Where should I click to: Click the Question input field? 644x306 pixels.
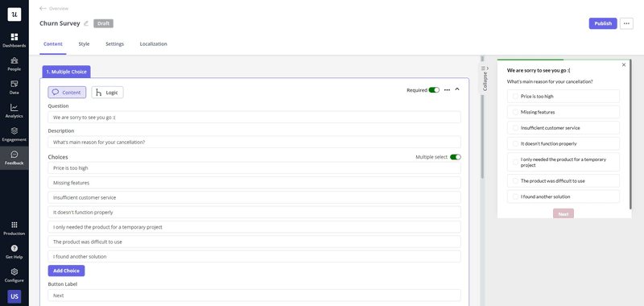point(254,117)
